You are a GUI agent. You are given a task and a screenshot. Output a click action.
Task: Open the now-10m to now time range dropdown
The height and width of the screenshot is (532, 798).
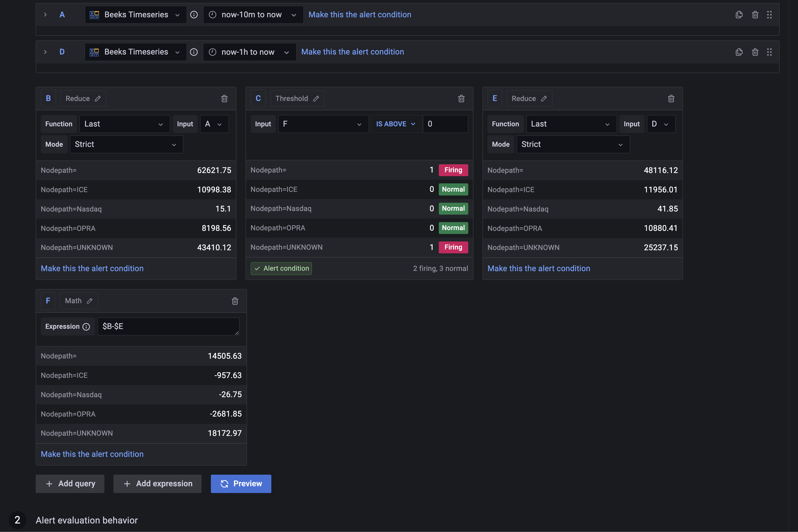click(253, 14)
